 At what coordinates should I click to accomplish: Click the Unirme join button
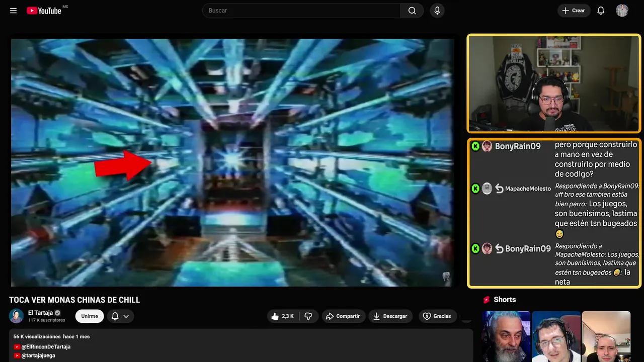click(x=90, y=316)
